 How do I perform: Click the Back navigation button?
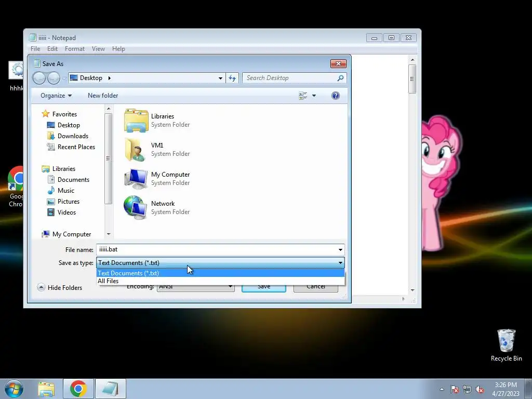pos(39,78)
